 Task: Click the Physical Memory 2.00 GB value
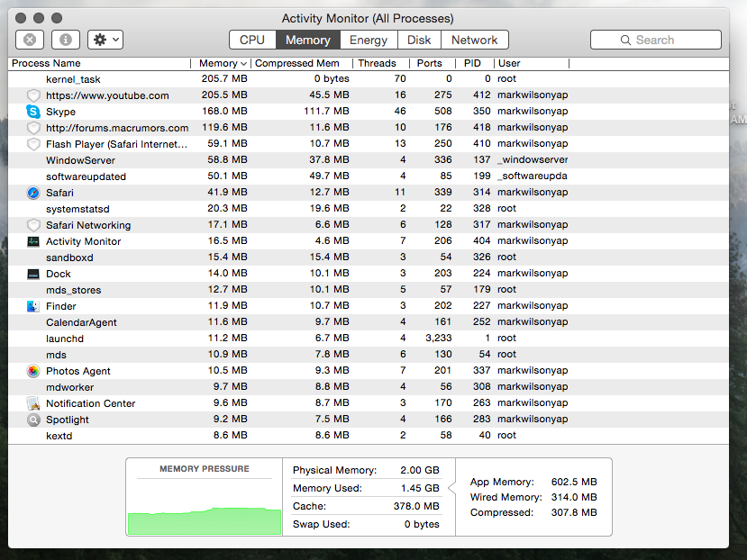(420, 470)
